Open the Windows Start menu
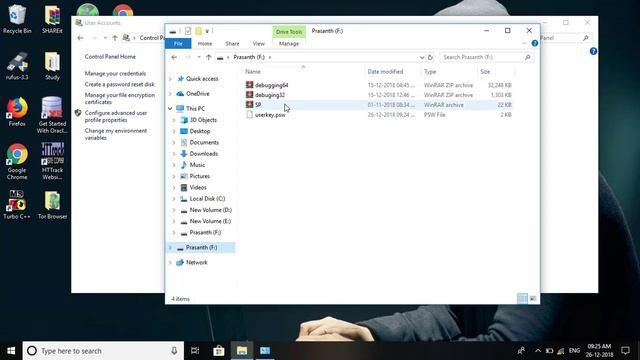This screenshot has width=640, height=360. click(x=11, y=351)
